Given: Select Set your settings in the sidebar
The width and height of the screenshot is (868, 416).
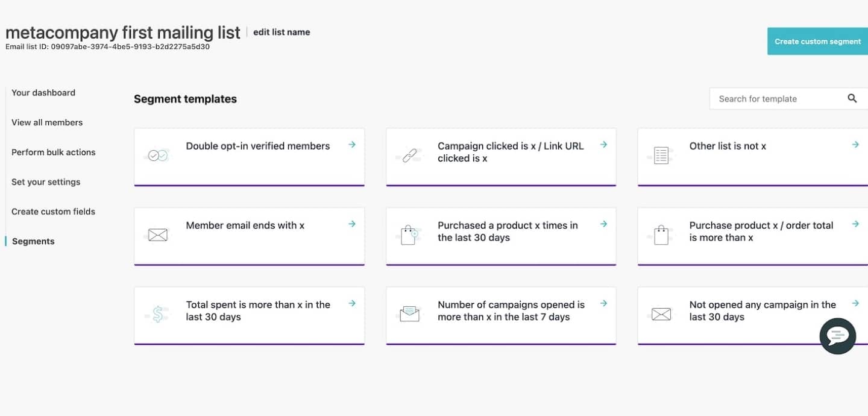Looking at the screenshot, I should coord(46,182).
